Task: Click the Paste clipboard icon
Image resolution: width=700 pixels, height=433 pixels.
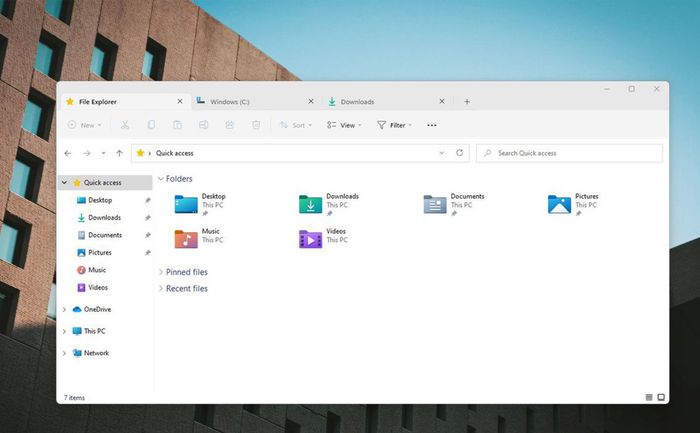Action: click(177, 125)
